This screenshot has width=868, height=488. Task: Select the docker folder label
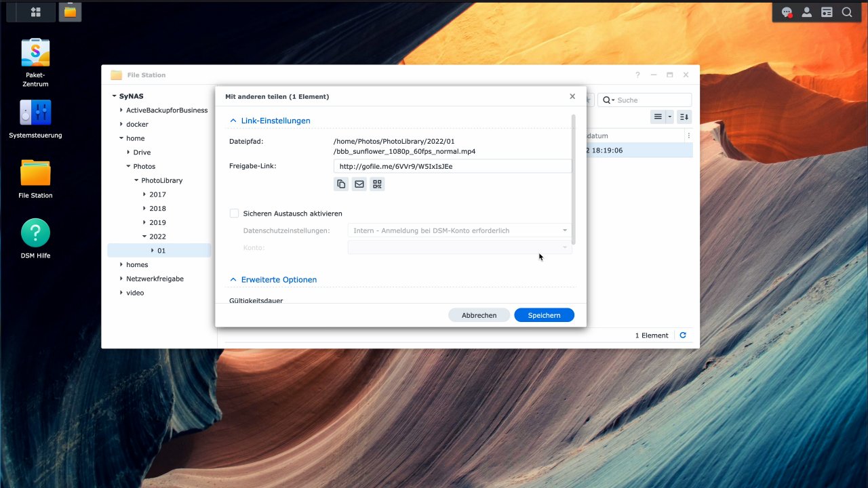(137, 124)
